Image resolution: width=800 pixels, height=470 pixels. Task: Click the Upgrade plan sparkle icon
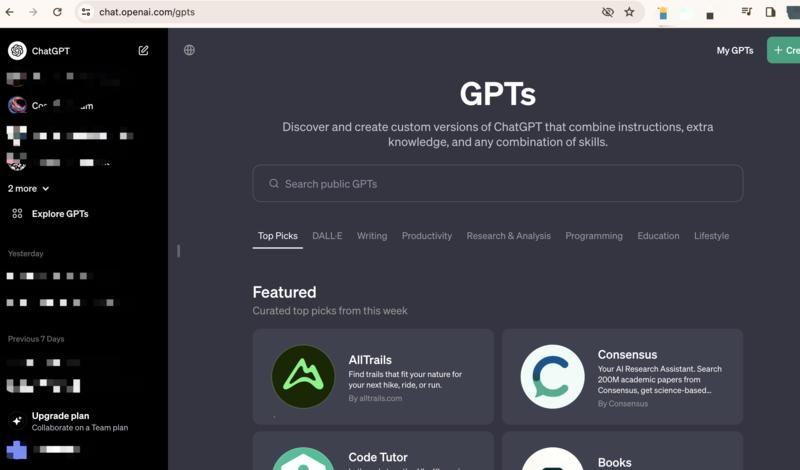(x=17, y=421)
